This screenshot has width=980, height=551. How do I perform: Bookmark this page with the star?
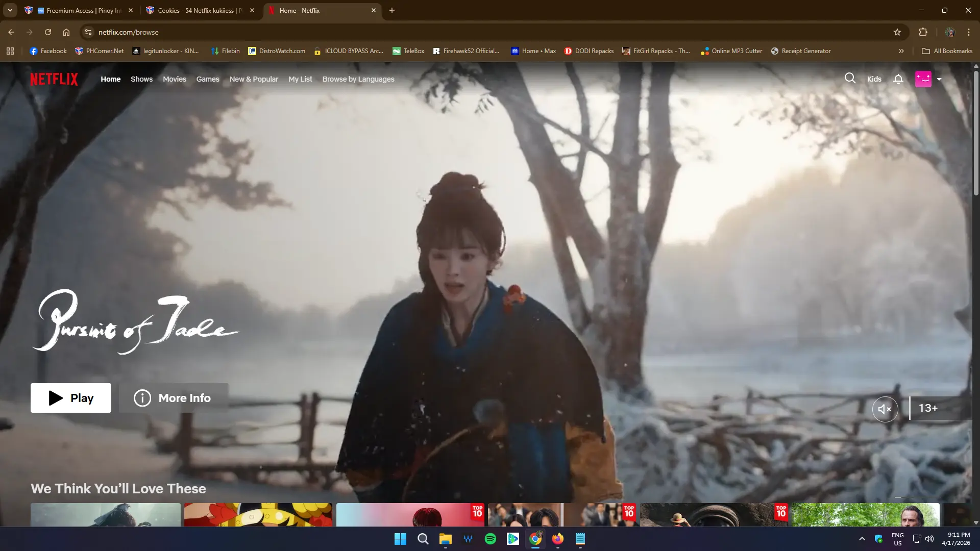[x=897, y=32]
